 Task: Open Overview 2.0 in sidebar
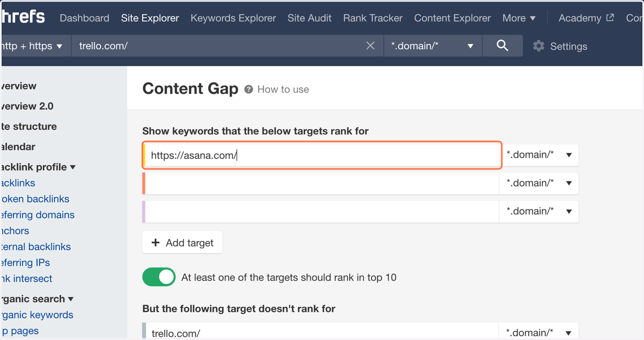(x=27, y=106)
